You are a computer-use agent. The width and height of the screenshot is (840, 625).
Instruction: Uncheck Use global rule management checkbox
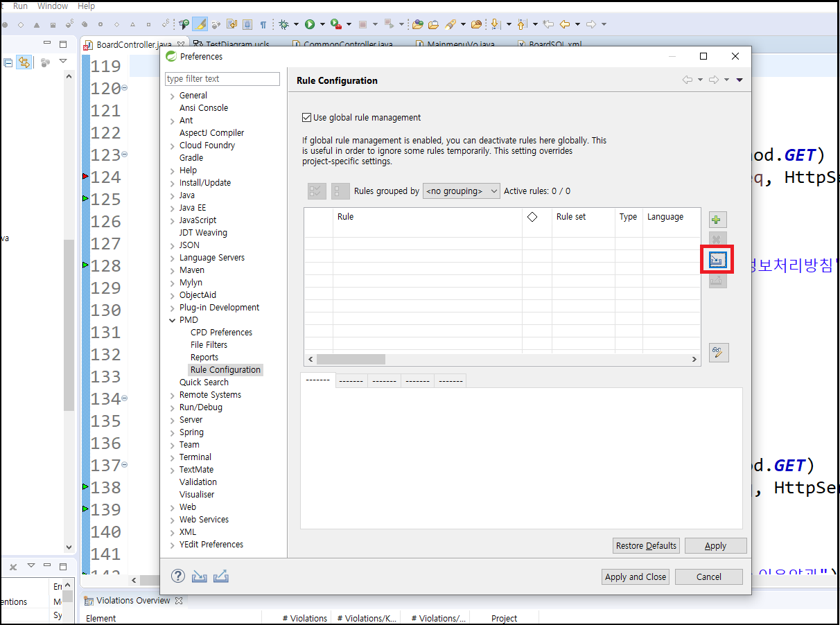pos(307,118)
